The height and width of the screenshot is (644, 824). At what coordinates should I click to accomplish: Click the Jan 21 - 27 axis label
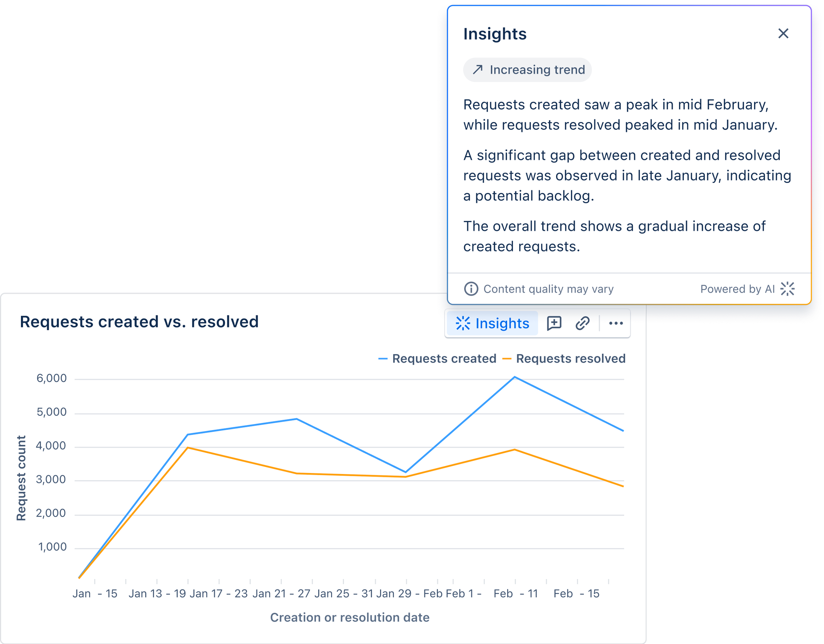coord(281,594)
